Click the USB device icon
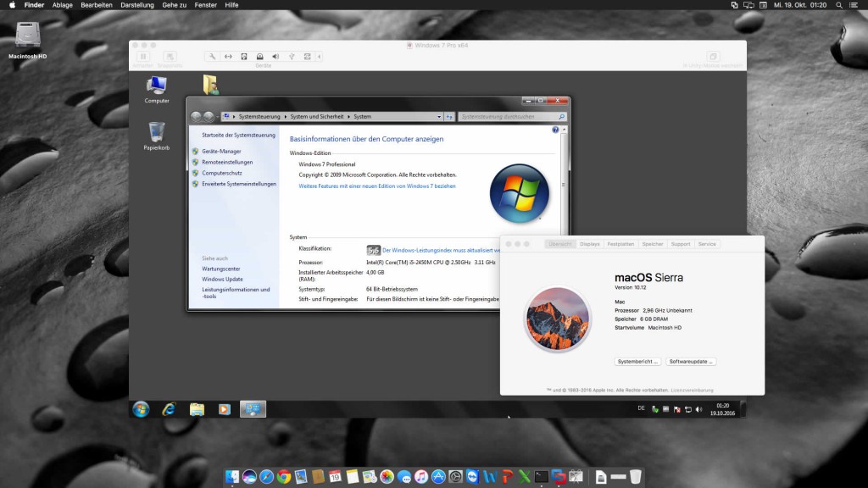Screen dimensions: 868x488 click(x=292, y=57)
